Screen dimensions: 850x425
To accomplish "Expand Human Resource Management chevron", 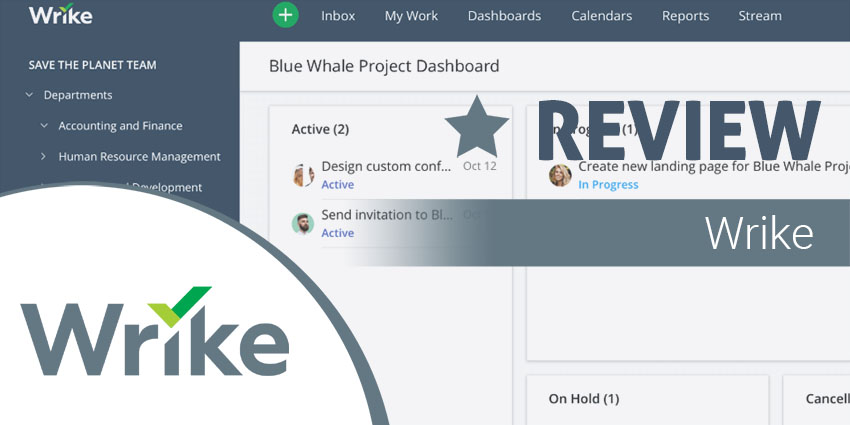I will (x=44, y=157).
